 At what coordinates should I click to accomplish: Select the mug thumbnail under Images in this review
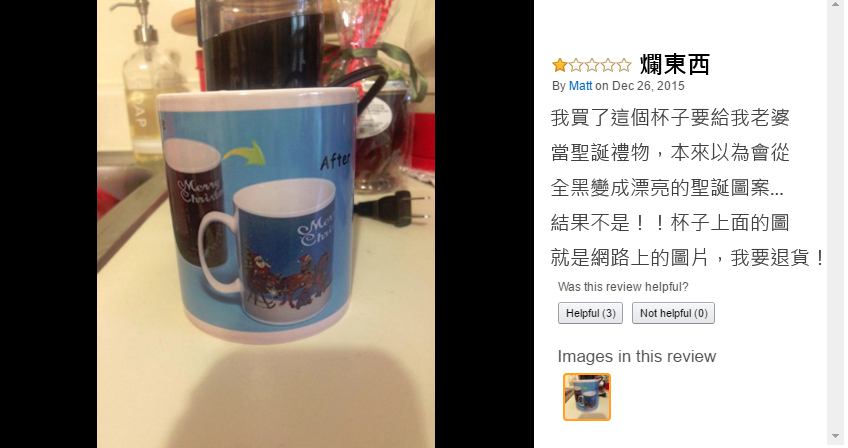click(587, 397)
